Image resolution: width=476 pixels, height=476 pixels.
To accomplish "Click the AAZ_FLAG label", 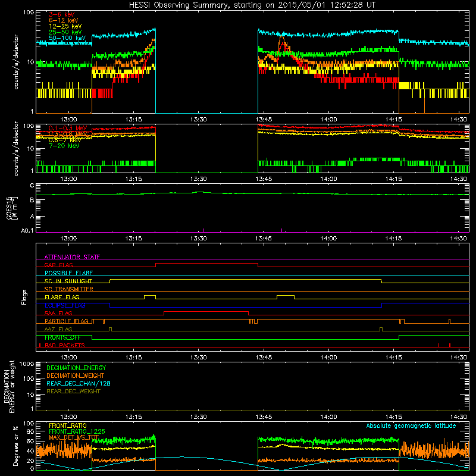I will point(58,329).
